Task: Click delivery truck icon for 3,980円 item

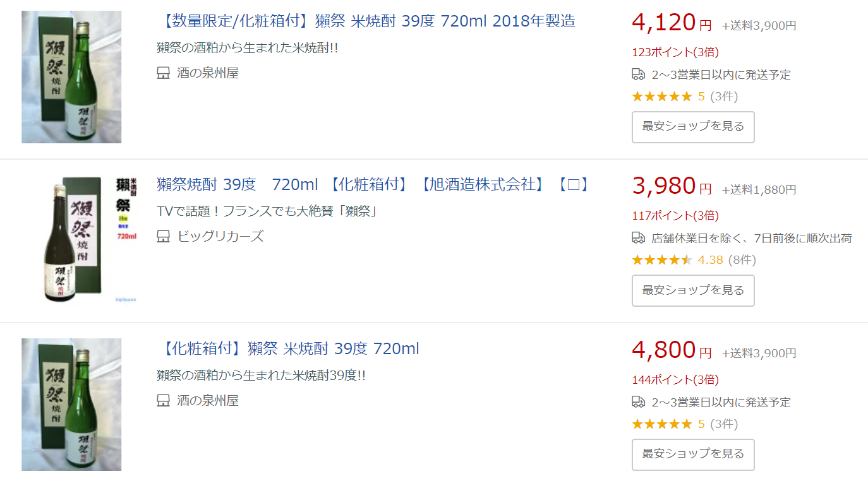Action: (x=638, y=238)
